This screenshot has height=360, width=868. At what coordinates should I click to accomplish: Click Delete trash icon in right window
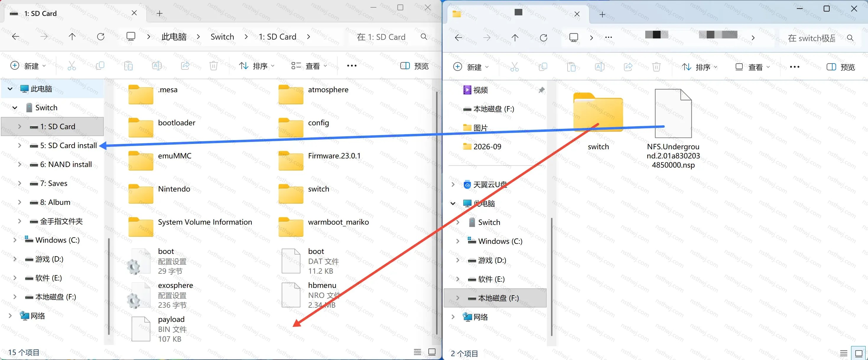tap(656, 67)
